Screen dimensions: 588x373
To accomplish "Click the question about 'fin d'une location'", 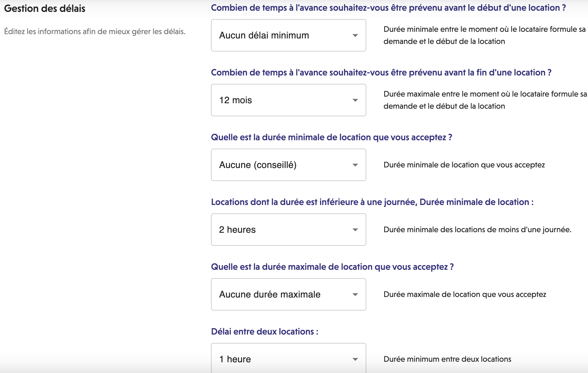I will [x=381, y=73].
